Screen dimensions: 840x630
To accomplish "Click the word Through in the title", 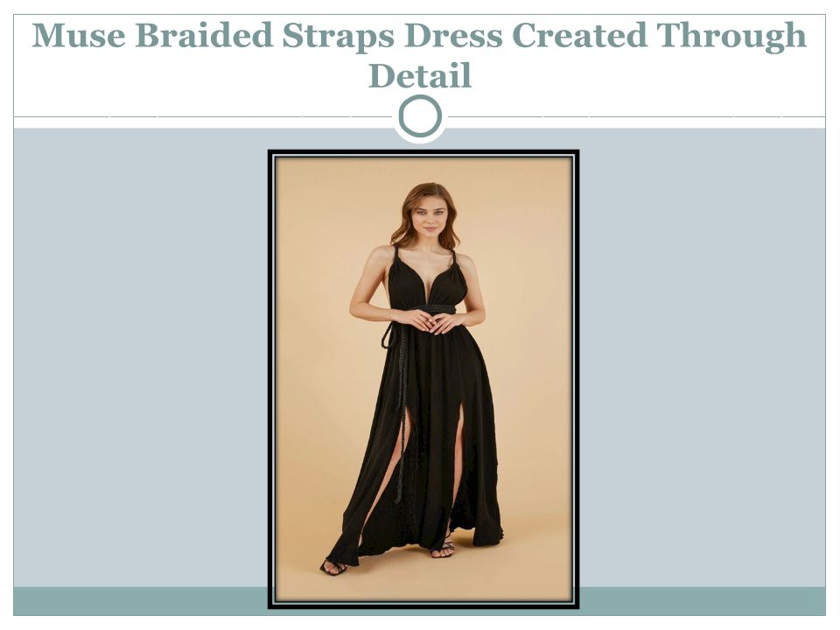I will tap(731, 37).
